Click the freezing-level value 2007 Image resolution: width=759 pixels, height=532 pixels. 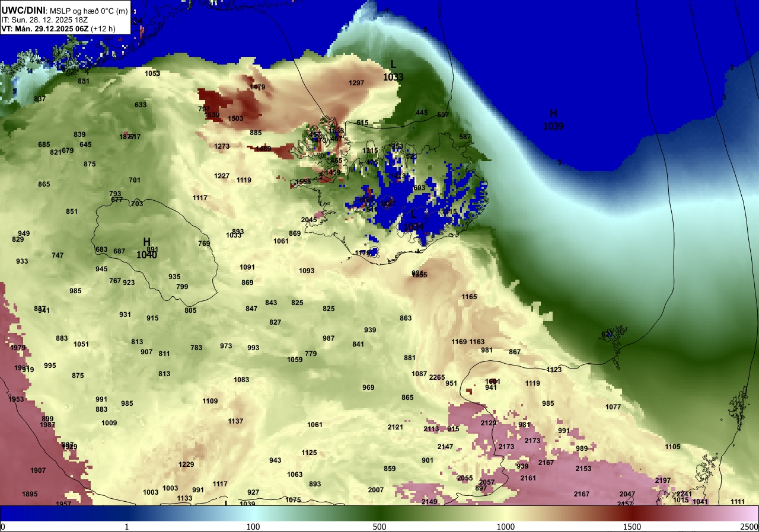[376, 490]
